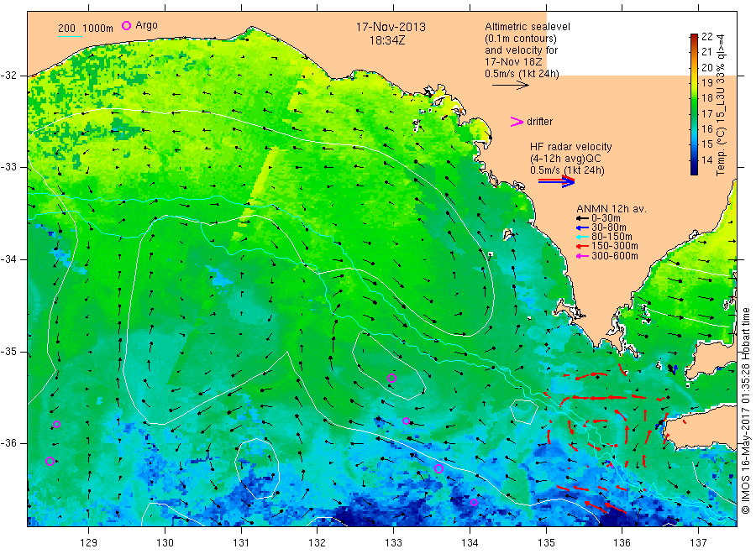Click the magenta arrow beside 300-600m

pyautogui.click(x=582, y=256)
